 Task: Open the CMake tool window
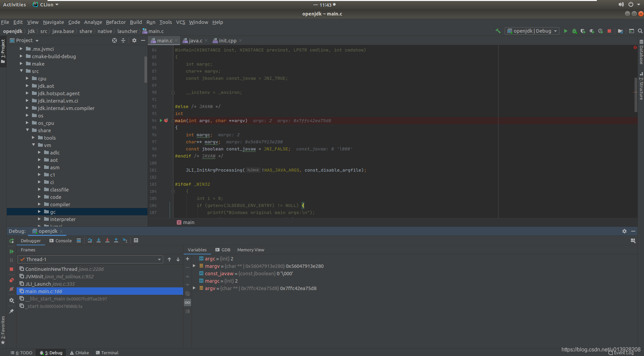click(79, 353)
